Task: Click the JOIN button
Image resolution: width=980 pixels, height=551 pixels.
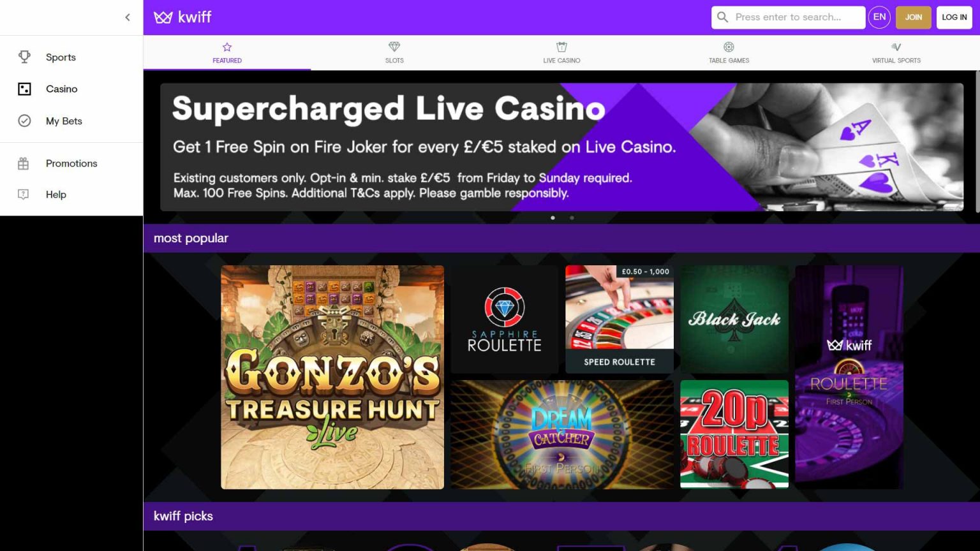Action: click(914, 17)
